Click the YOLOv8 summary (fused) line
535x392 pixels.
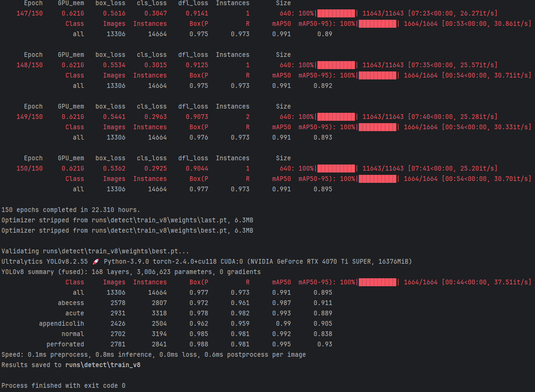(131, 272)
